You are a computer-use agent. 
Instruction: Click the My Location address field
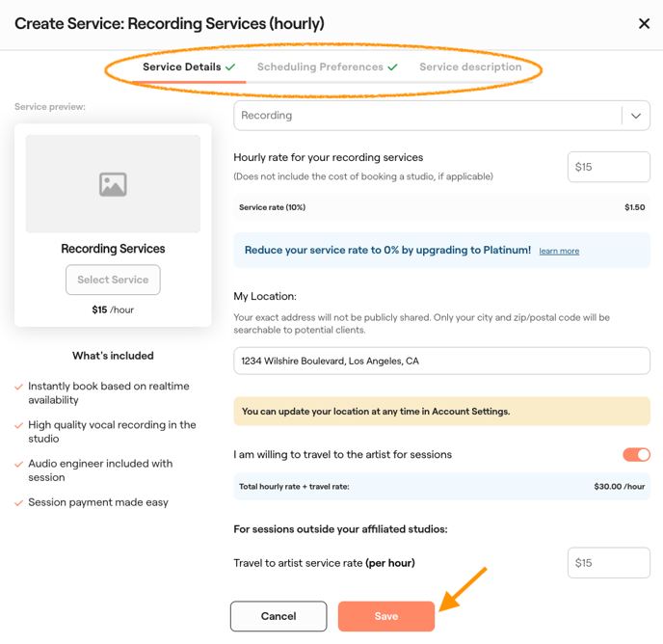pos(441,361)
